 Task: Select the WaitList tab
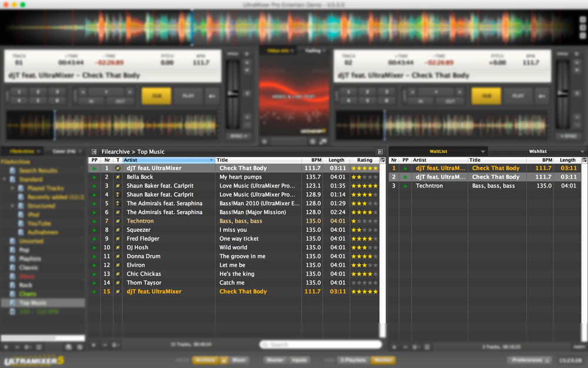(x=438, y=152)
